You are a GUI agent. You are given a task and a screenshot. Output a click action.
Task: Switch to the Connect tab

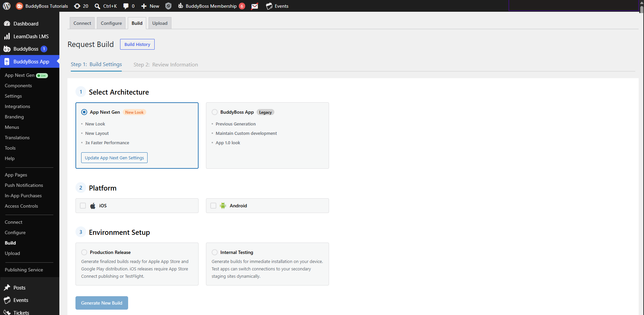tap(82, 23)
